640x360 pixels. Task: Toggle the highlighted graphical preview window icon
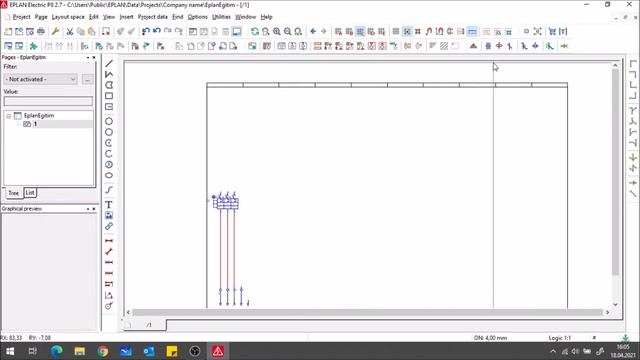(x=236, y=31)
